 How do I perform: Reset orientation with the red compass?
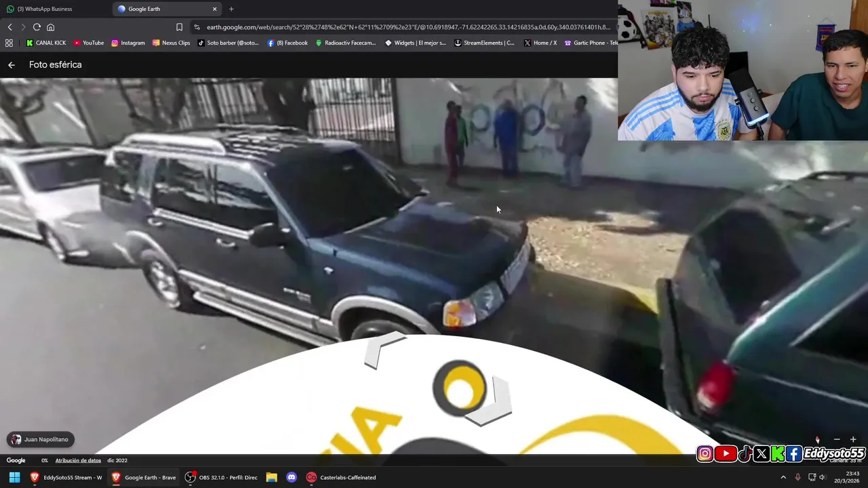pos(817,440)
